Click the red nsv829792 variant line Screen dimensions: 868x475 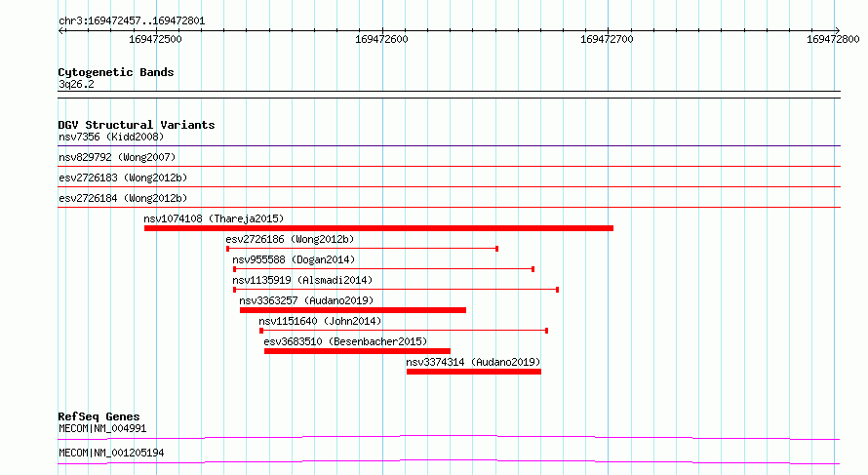[449, 167]
